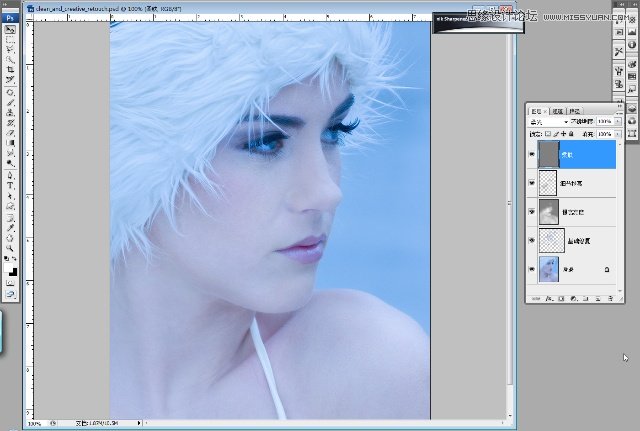Select the Blur tool
The width and height of the screenshot is (640, 431).
click(x=10, y=153)
